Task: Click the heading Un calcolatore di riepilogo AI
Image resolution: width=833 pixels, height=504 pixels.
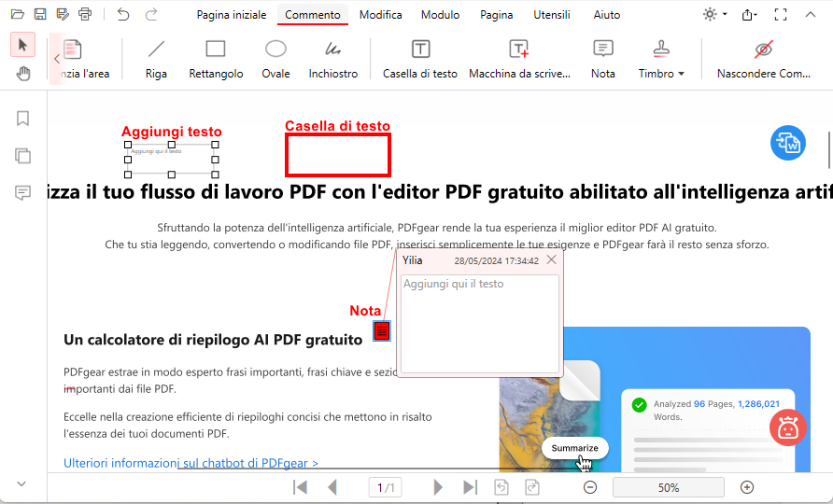Action: 213,340
